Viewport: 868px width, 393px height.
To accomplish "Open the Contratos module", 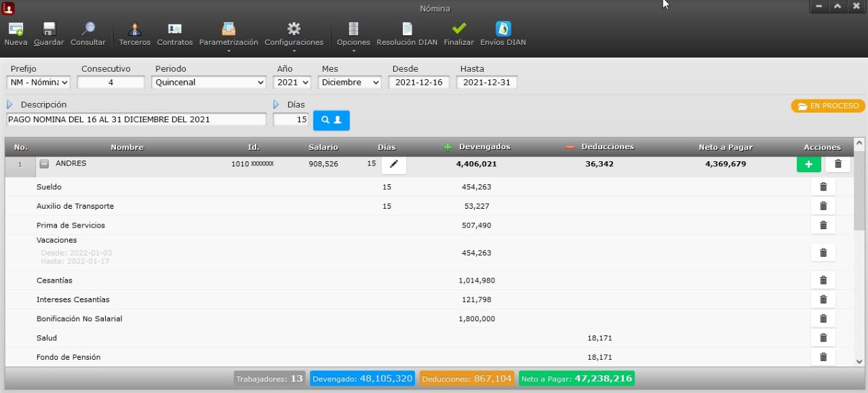I will [x=174, y=29].
